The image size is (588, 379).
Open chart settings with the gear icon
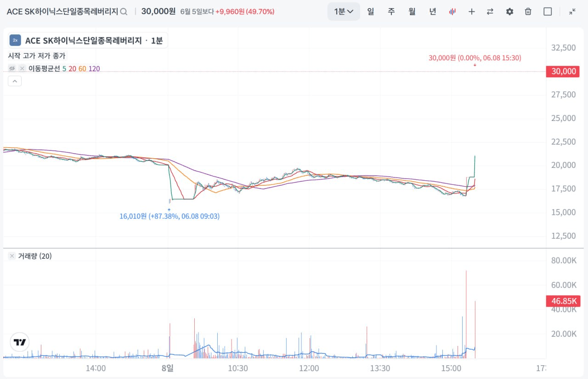[x=509, y=11]
